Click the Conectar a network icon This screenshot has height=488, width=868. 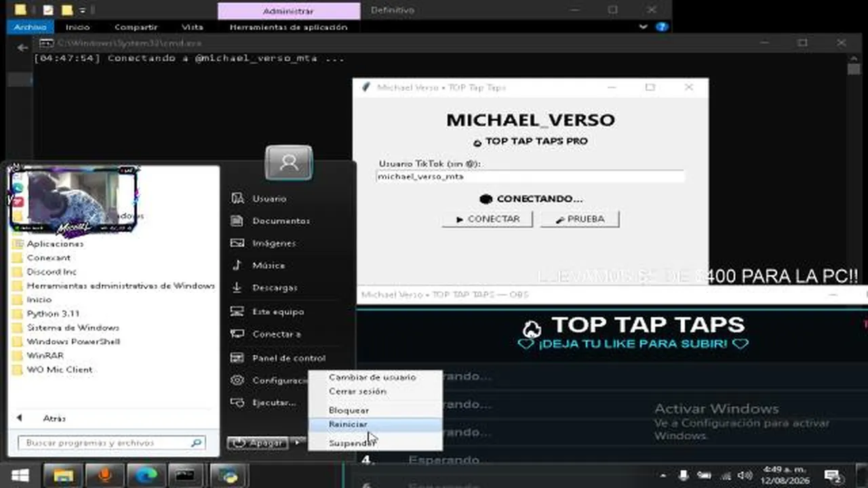pos(237,334)
